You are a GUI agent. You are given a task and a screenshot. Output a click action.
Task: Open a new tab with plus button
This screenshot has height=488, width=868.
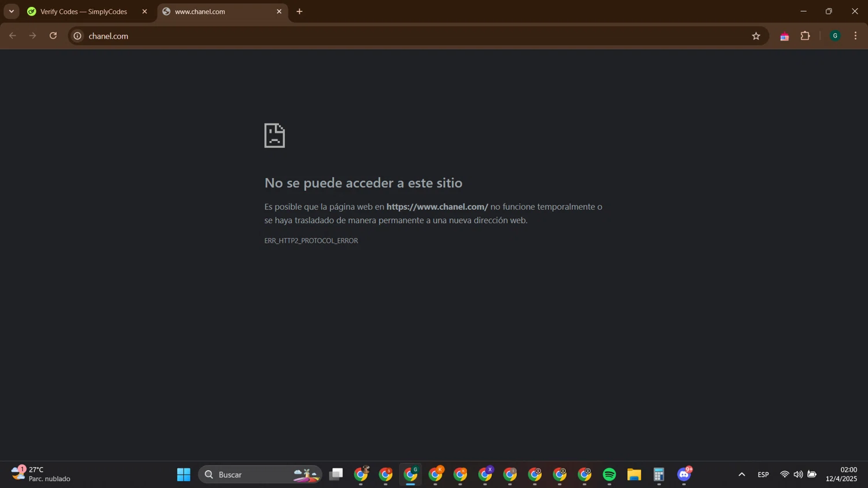click(299, 12)
